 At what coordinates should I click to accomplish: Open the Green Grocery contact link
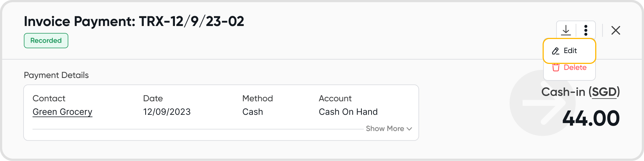tap(63, 112)
